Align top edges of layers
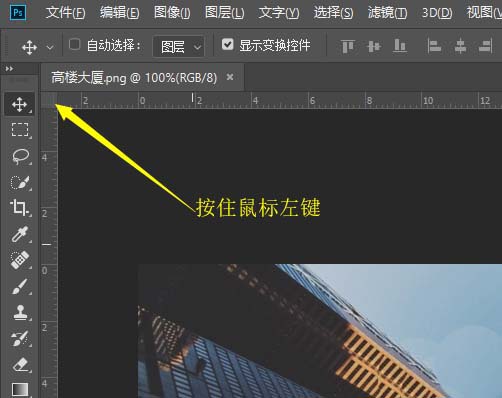The image size is (502, 398). click(348, 46)
